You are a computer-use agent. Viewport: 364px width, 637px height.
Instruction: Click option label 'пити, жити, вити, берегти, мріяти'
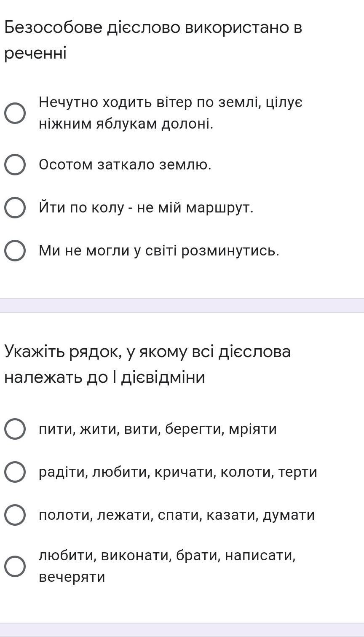158,429
